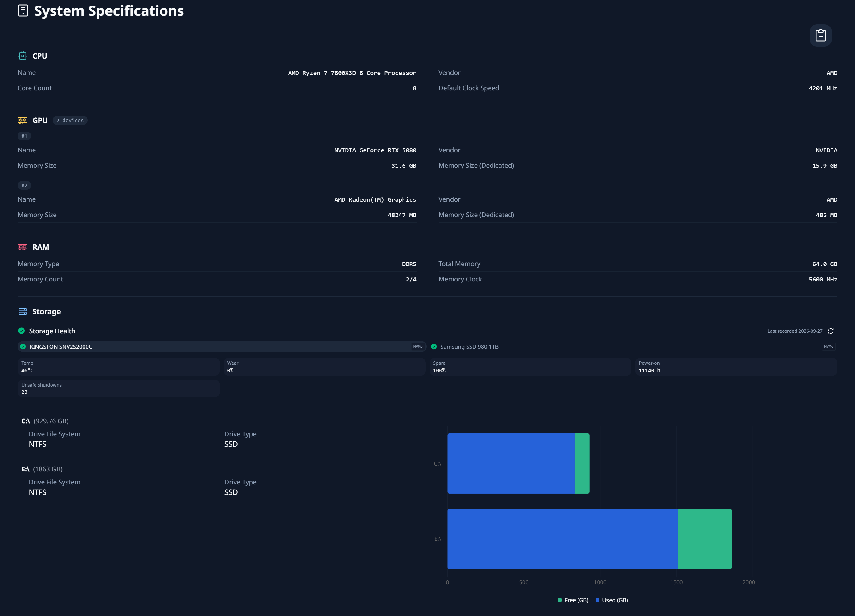Screen dimensions: 855x616
Task: Select the KINGSTON SNV2S2000G drive tab
Action: point(222,347)
